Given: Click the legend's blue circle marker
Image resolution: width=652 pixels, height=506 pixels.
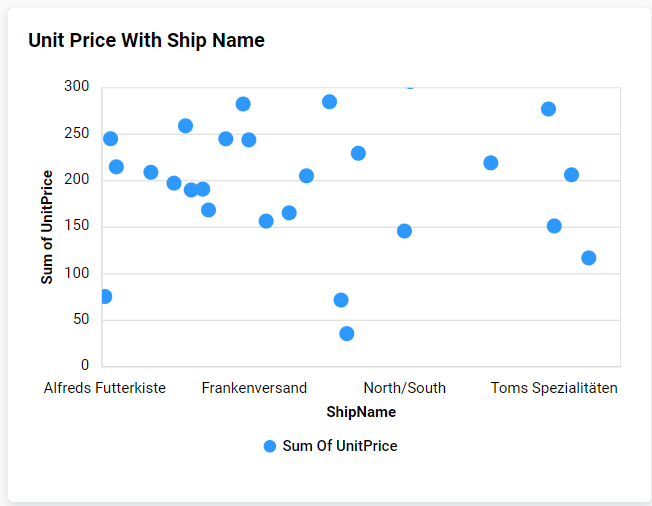Looking at the screenshot, I should (270, 446).
